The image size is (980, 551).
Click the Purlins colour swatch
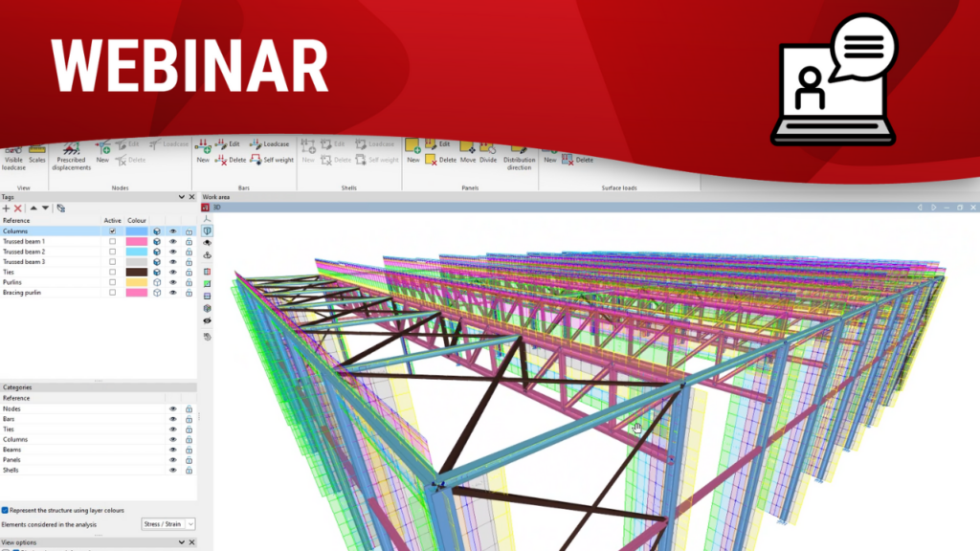[x=137, y=283]
